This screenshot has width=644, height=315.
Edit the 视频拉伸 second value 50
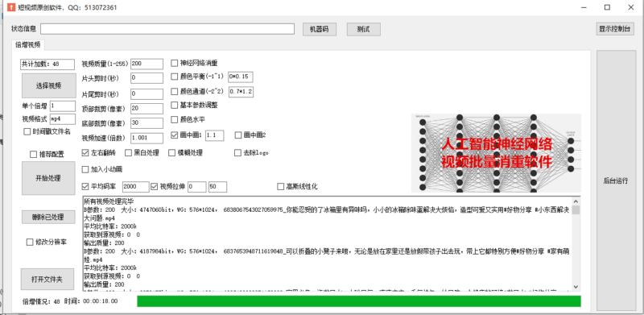click(217, 187)
